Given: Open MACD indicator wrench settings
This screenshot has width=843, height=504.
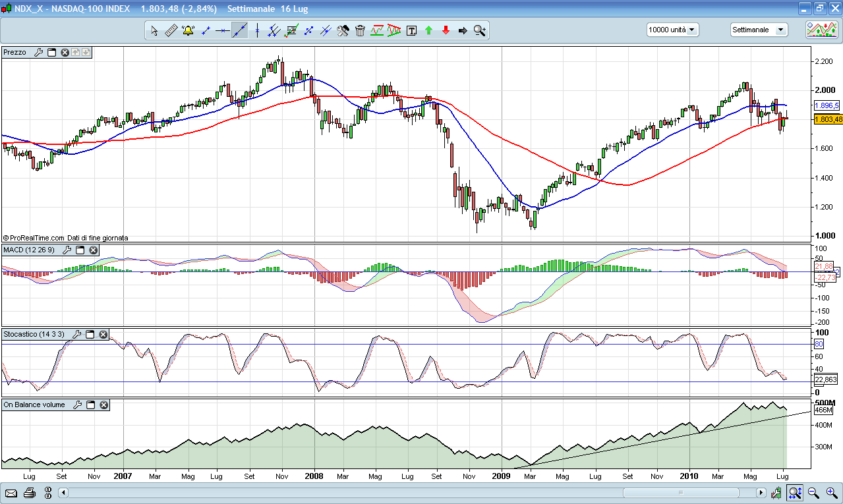Looking at the screenshot, I should coord(67,250).
